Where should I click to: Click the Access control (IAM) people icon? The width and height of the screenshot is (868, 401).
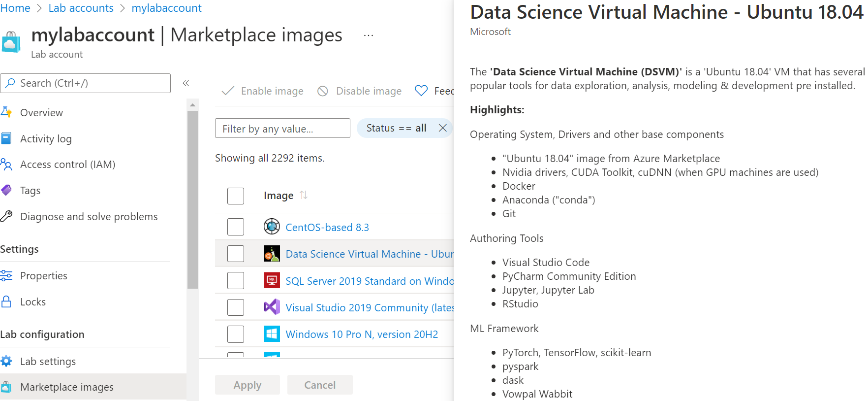point(6,165)
